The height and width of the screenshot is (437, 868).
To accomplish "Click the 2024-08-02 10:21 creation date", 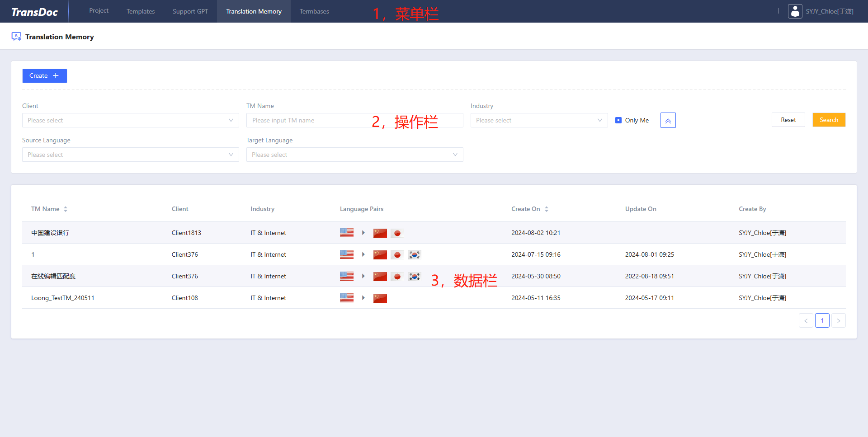I will tap(536, 233).
